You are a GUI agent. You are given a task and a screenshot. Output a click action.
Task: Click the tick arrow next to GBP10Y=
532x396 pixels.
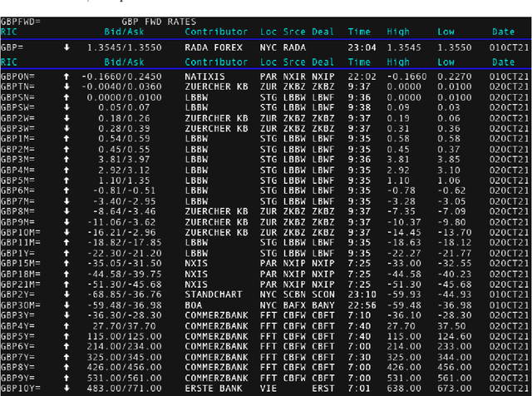[68, 389]
